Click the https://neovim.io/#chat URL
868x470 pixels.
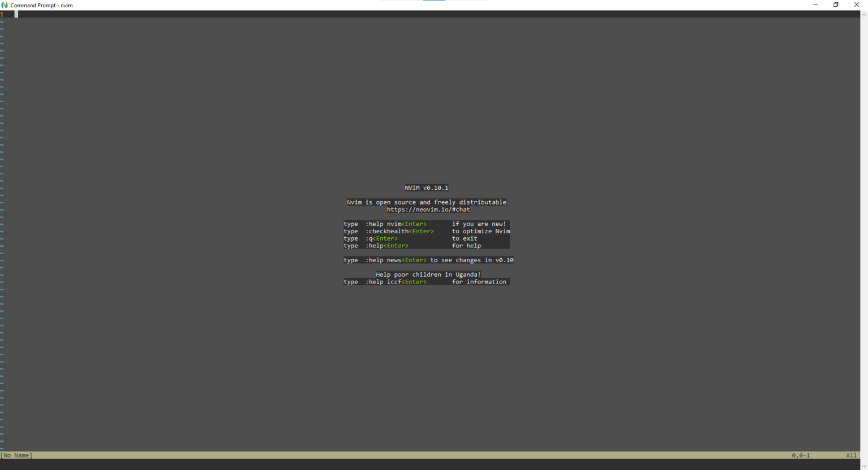tap(428, 210)
